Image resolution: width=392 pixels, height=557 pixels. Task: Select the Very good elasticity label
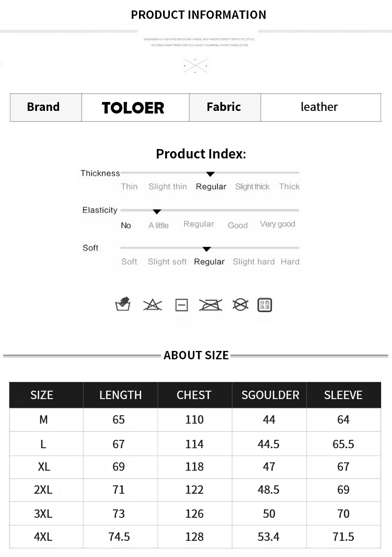point(278,224)
